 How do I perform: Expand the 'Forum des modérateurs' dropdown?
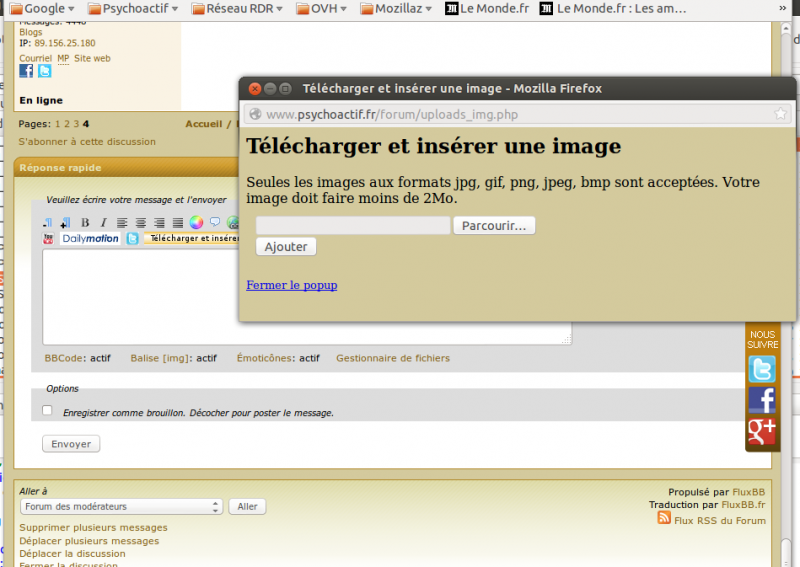121,507
